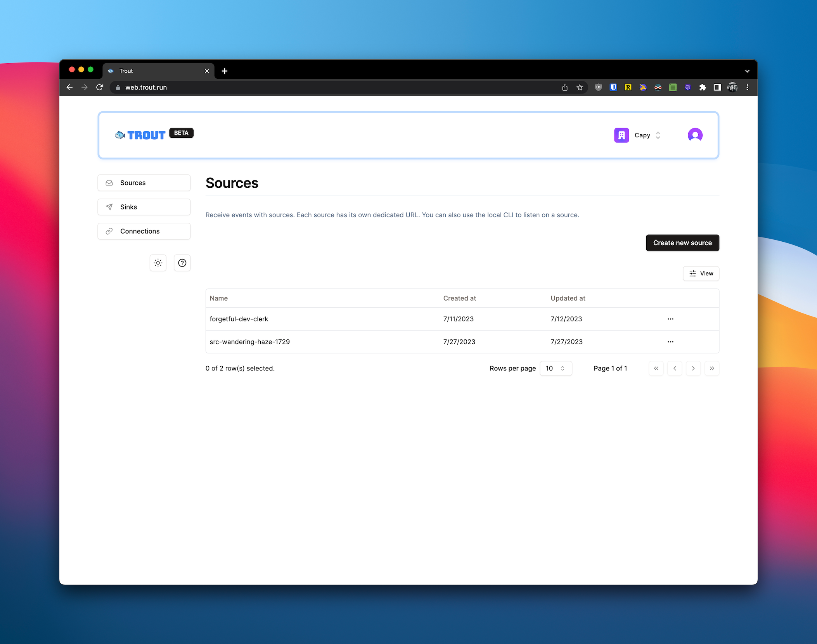This screenshot has width=817, height=644.
Task: Open the Sinks sidebar item
Action: (144, 207)
